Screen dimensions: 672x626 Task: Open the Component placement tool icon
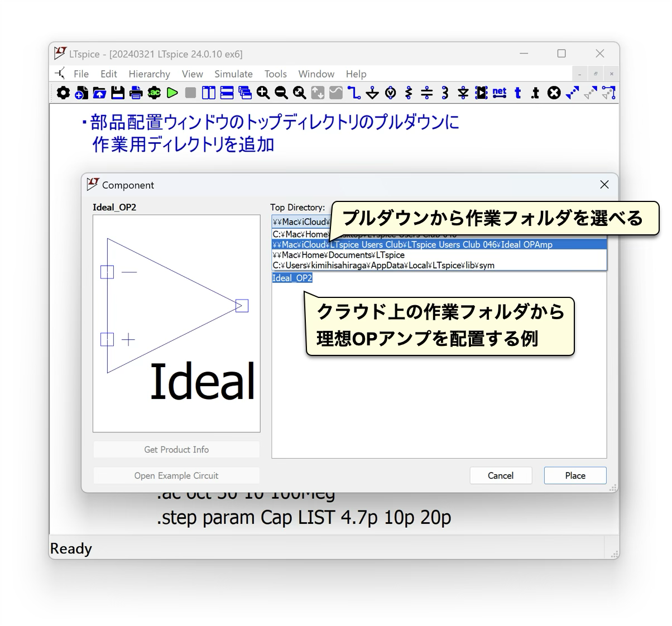481,93
